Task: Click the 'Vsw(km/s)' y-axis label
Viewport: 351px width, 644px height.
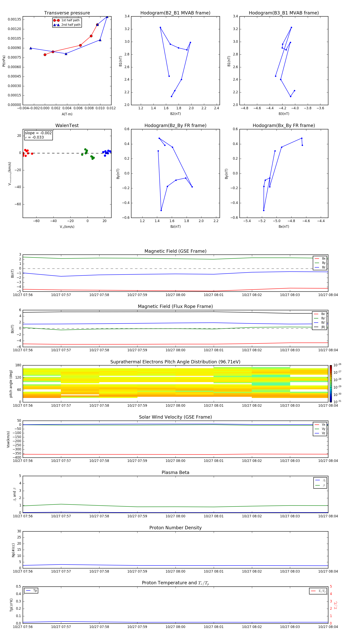Action: pos(8,439)
